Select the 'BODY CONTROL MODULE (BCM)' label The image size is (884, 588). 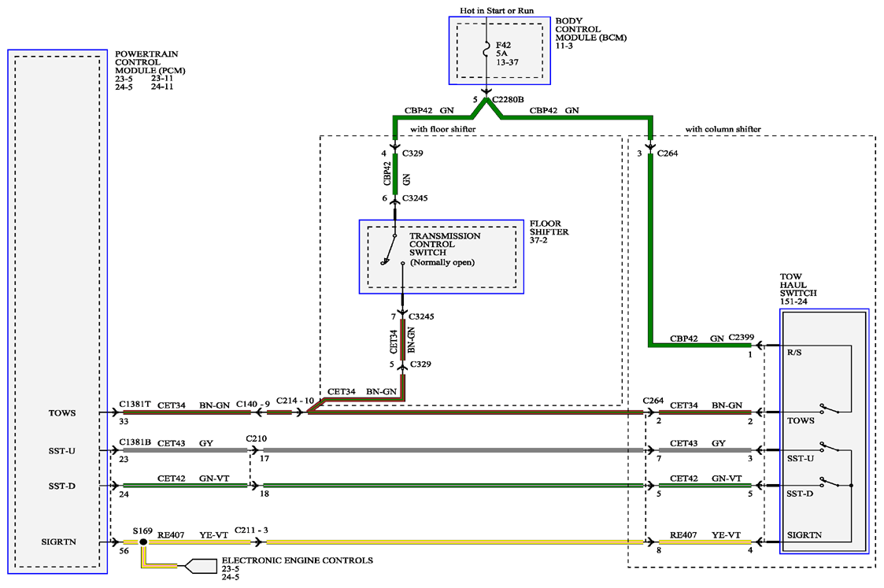591,29
